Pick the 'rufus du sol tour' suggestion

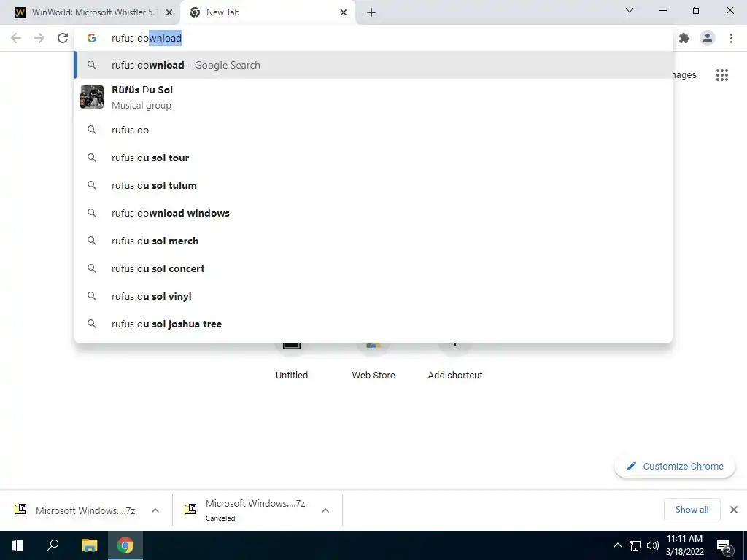(x=373, y=157)
